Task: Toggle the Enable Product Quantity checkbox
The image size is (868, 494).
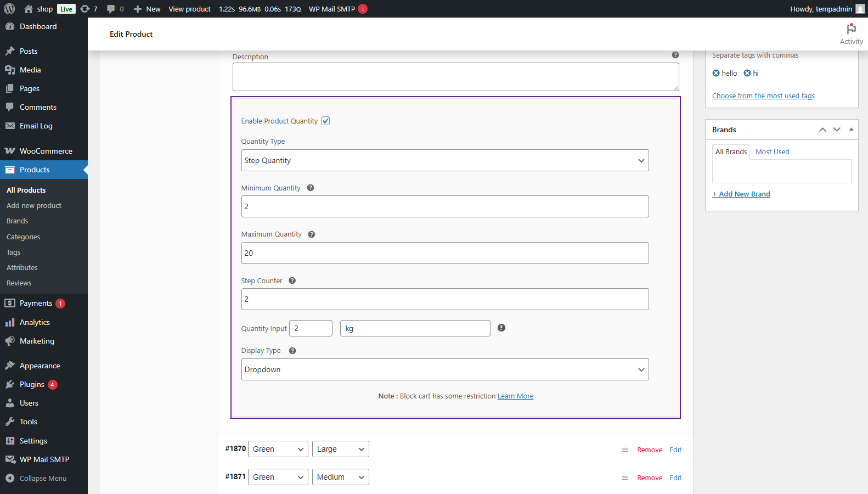Action: coord(325,121)
